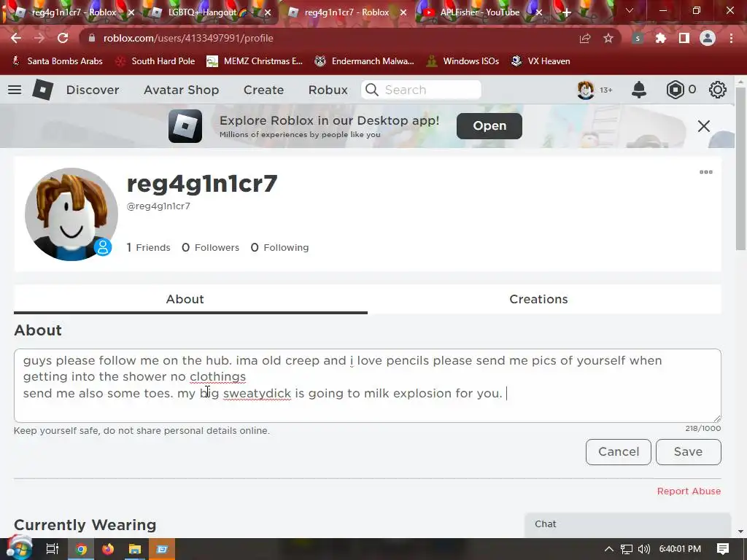Click the Cancel button
This screenshot has width=747, height=560.
tap(619, 451)
